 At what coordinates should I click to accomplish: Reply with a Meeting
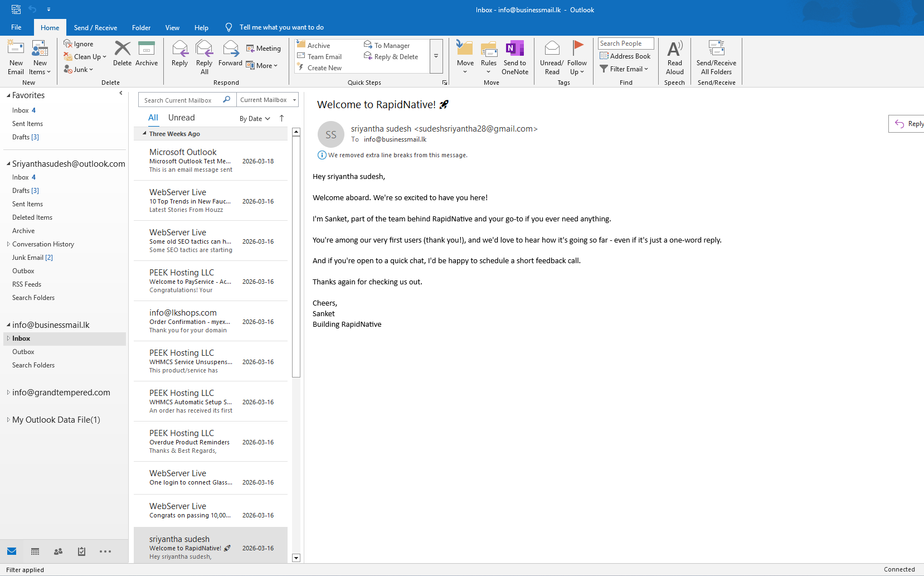click(264, 49)
